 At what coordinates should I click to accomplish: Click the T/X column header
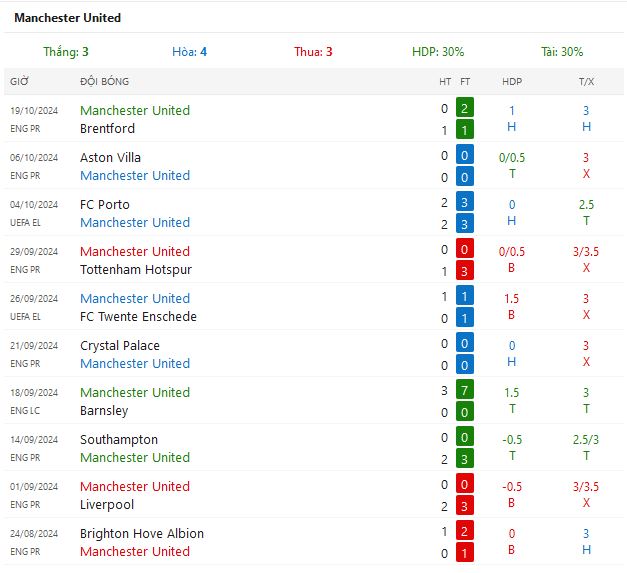(586, 82)
